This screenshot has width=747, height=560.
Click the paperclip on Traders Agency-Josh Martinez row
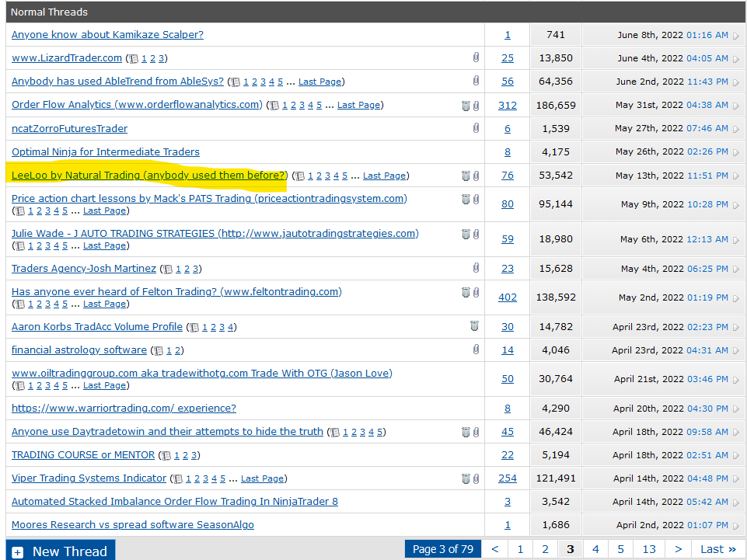(476, 268)
